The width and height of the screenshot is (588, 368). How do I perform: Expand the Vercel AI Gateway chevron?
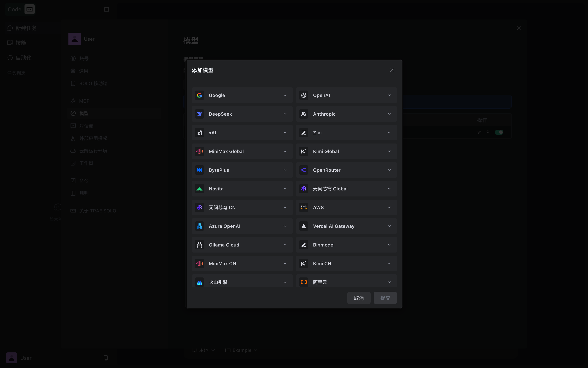[389, 226]
